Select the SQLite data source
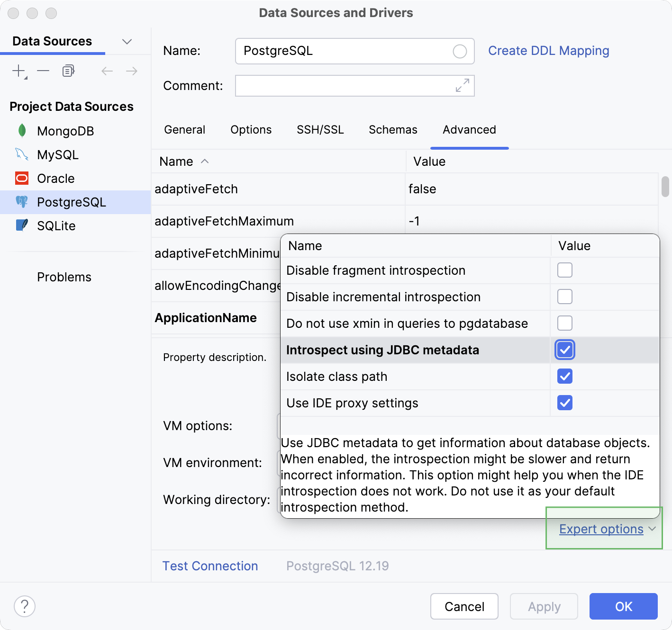672x630 pixels. pos(56,225)
